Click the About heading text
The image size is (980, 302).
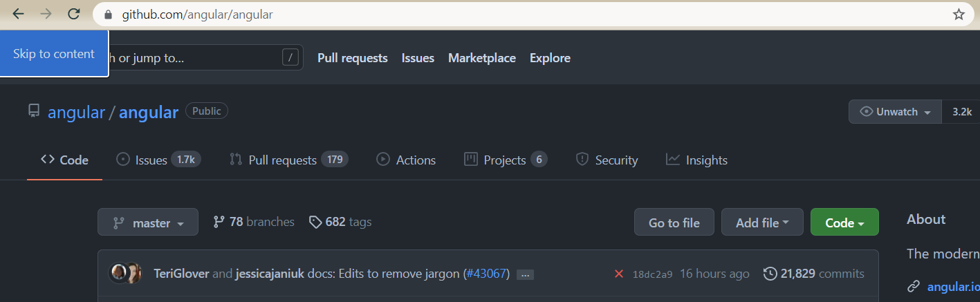(x=926, y=219)
